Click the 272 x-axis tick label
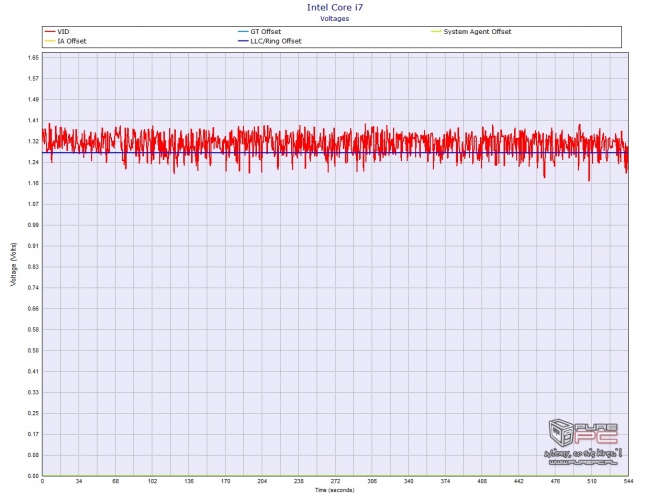This screenshot has height=502, width=670. tap(335, 481)
